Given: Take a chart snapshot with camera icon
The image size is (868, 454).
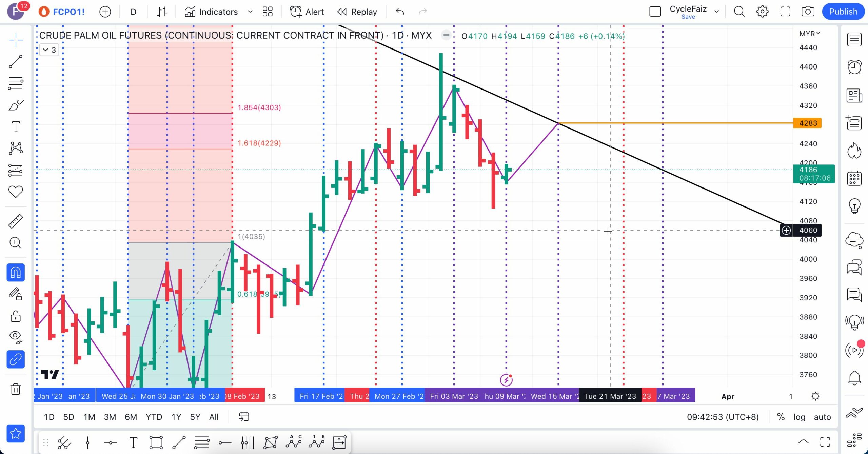Looking at the screenshot, I should pyautogui.click(x=808, y=12).
